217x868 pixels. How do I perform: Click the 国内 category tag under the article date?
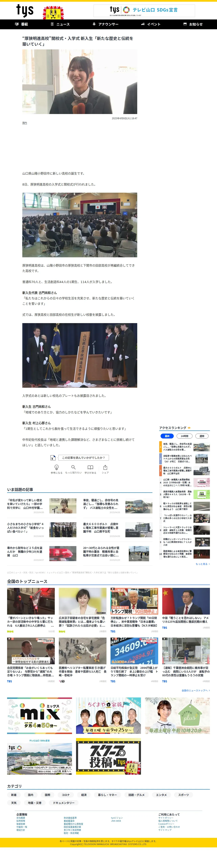pyautogui.click(x=25, y=123)
